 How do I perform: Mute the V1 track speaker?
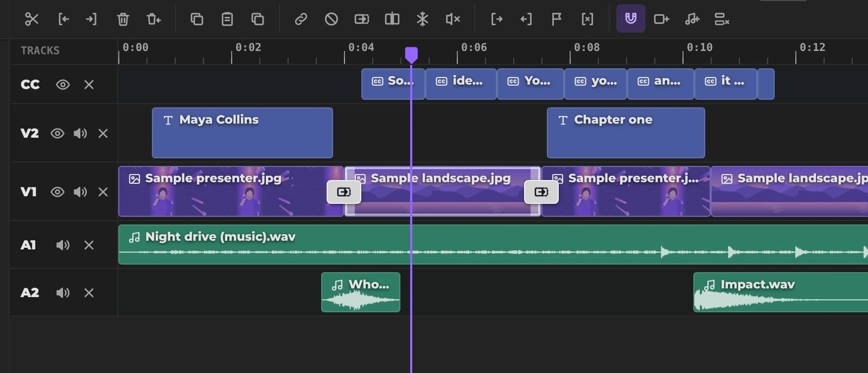point(80,192)
